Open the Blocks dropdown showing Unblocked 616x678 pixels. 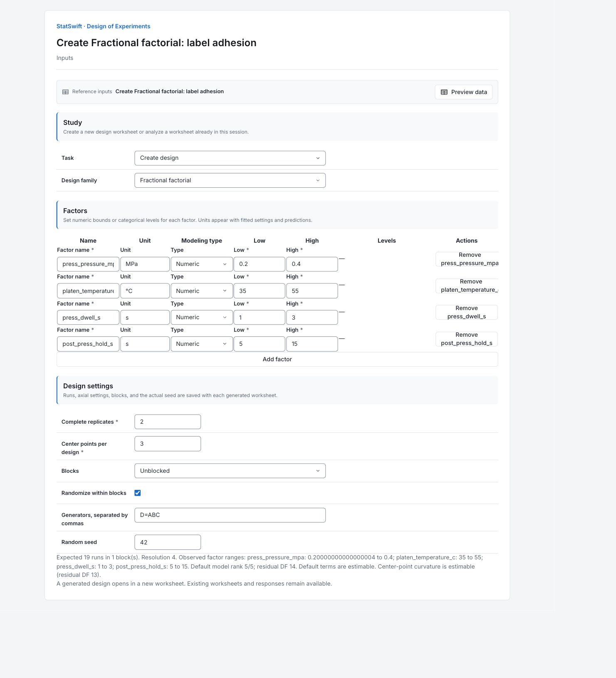pyautogui.click(x=230, y=471)
